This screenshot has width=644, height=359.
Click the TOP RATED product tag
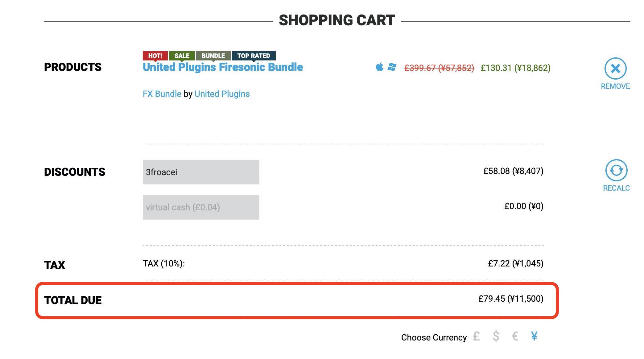tap(254, 56)
